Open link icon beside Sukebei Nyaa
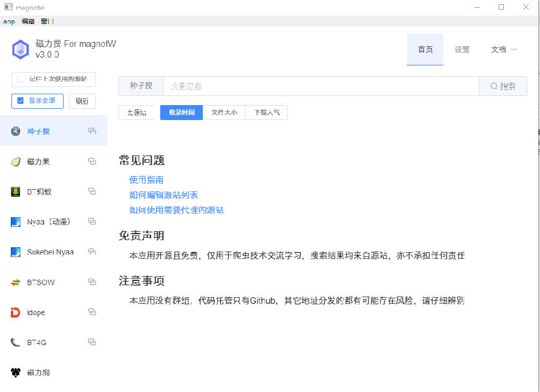 coord(92,252)
